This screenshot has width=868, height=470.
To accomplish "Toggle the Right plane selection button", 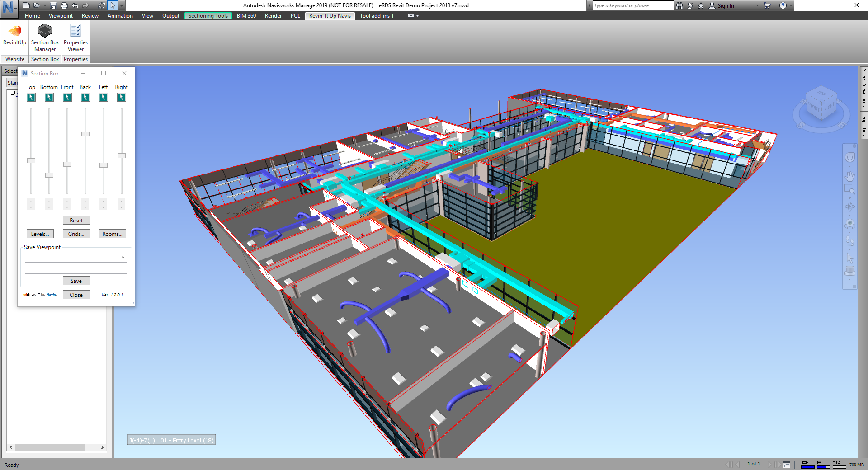I will (x=122, y=97).
